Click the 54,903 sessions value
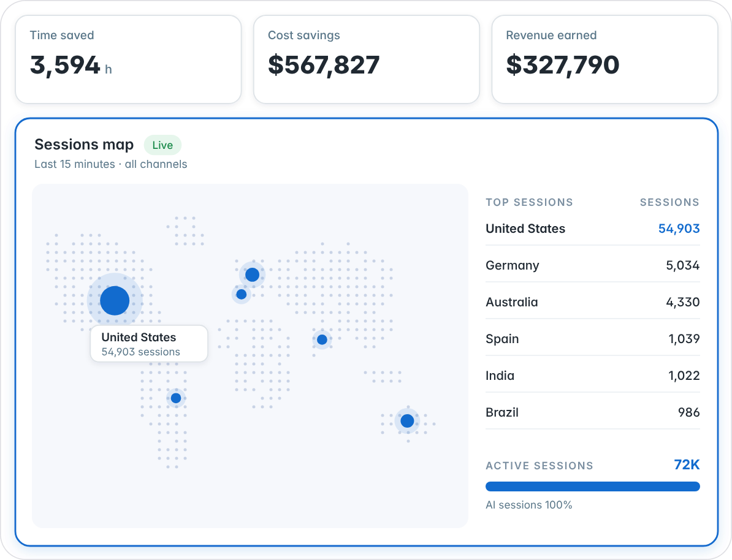Image resolution: width=732 pixels, height=560 pixels. [679, 229]
